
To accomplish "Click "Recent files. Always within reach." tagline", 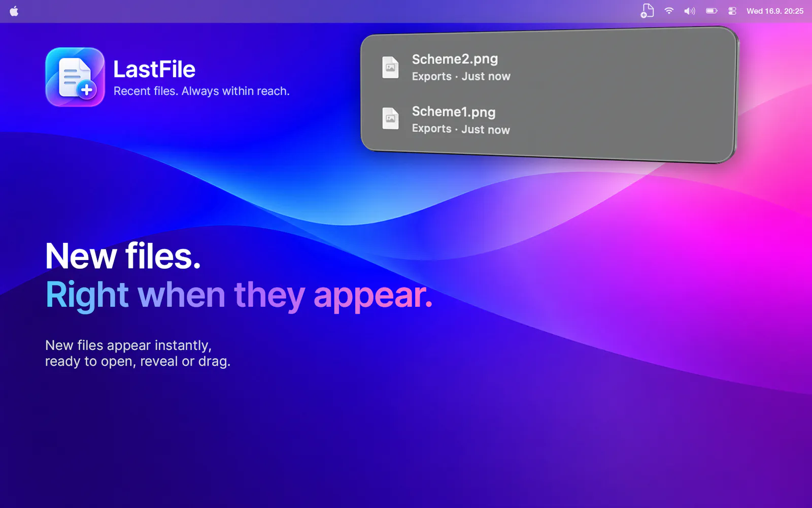I will (201, 91).
